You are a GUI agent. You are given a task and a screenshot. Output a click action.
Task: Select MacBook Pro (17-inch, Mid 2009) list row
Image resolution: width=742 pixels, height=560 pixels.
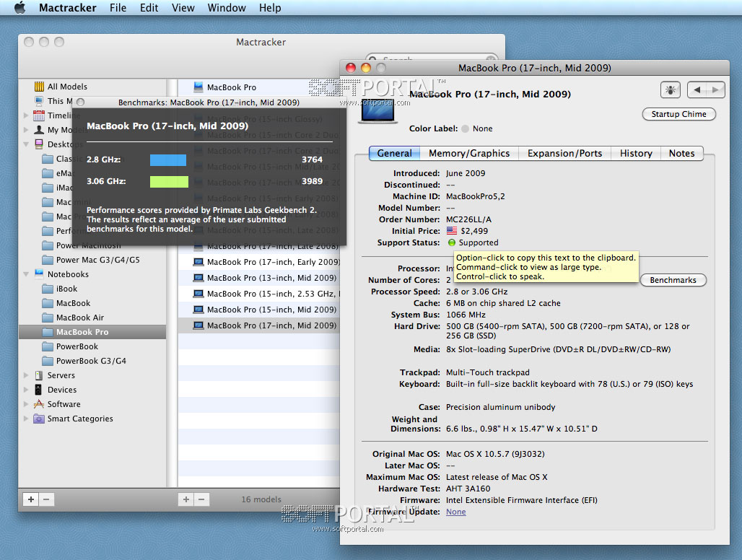(x=259, y=325)
